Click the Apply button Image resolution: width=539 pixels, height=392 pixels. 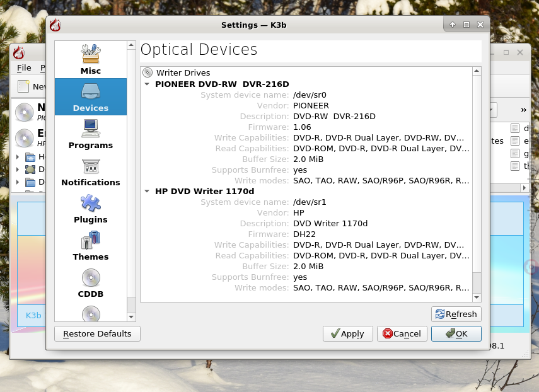pos(347,333)
